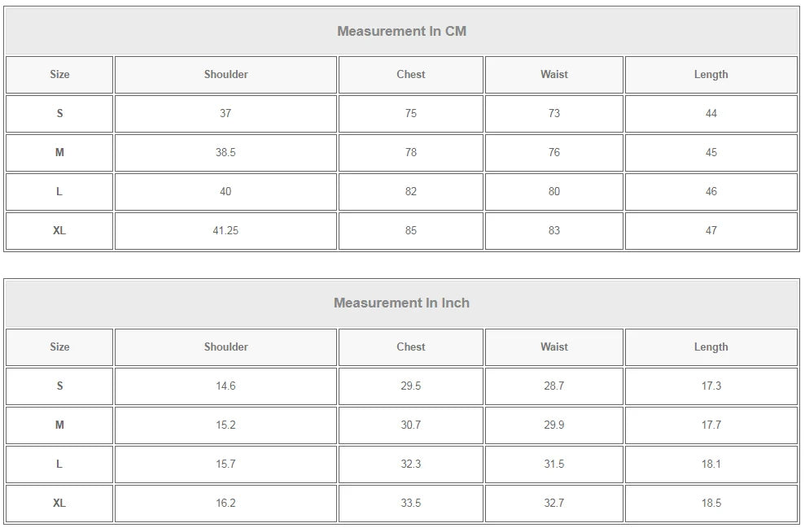
Task: Select size XL row in CM table
Action: coord(401,231)
